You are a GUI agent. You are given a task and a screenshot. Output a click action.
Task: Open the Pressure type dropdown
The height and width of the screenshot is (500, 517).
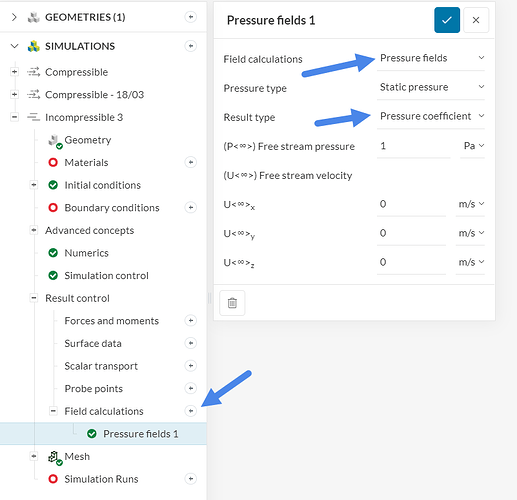[431, 87]
